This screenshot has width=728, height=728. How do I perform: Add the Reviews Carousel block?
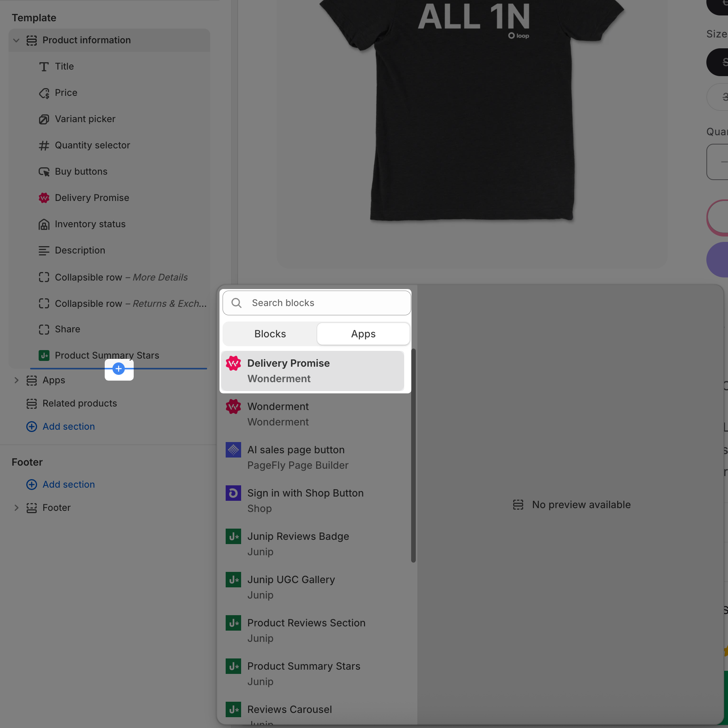pyautogui.click(x=313, y=712)
